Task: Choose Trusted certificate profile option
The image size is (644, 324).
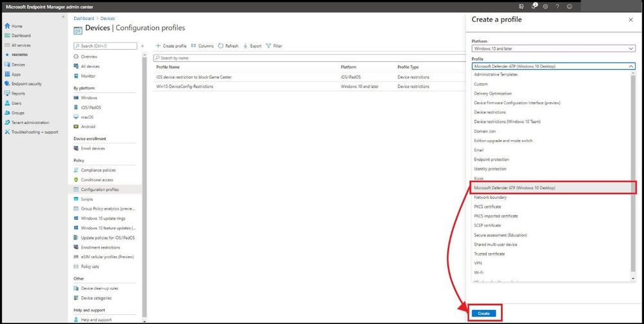Action: click(489, 254)
